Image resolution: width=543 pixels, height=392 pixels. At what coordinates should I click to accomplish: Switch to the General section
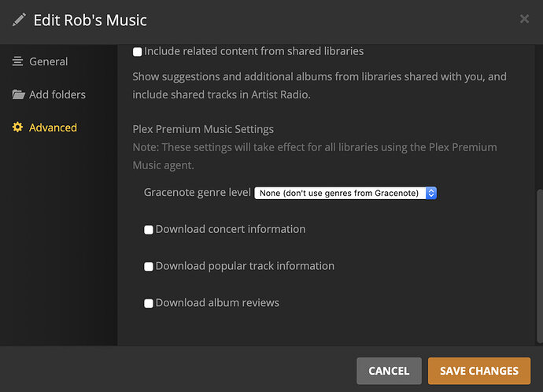coord(48,61)
